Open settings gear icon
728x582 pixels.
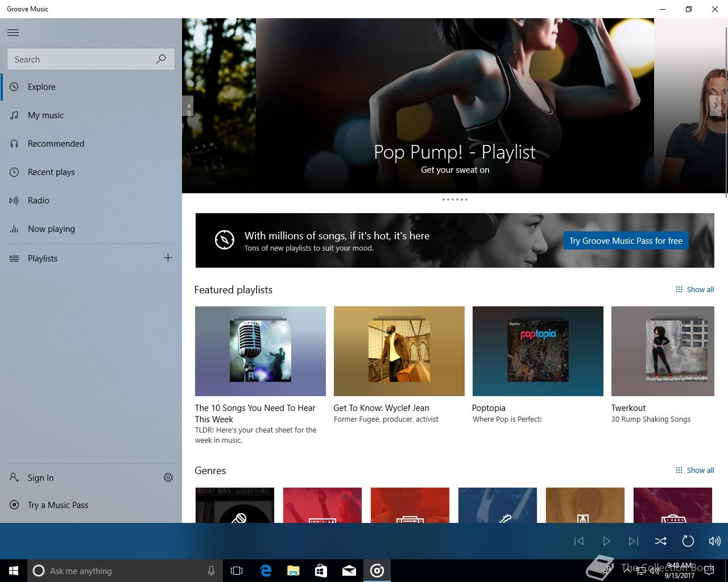pos(168,477)
